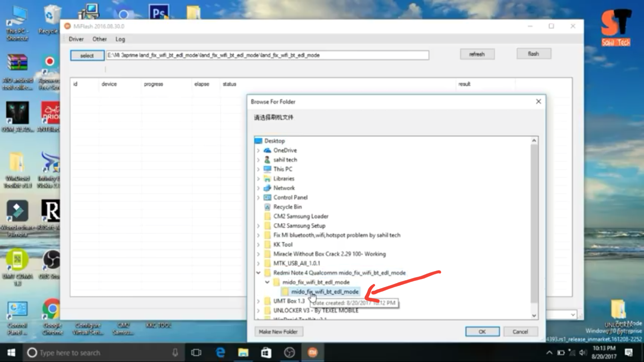The image size is (644, 362).
Task: Open the OBS Studio desktop icon
Action: (50, 265)
